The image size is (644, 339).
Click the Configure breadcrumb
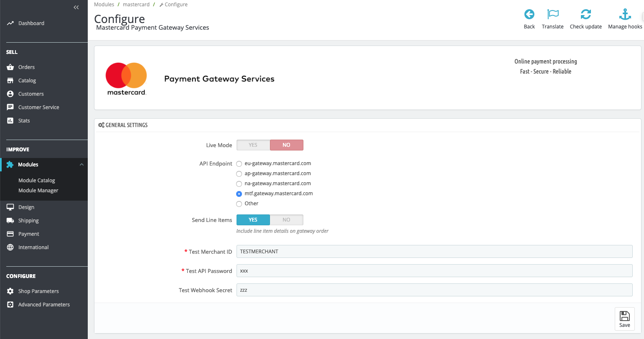[174, 5]
